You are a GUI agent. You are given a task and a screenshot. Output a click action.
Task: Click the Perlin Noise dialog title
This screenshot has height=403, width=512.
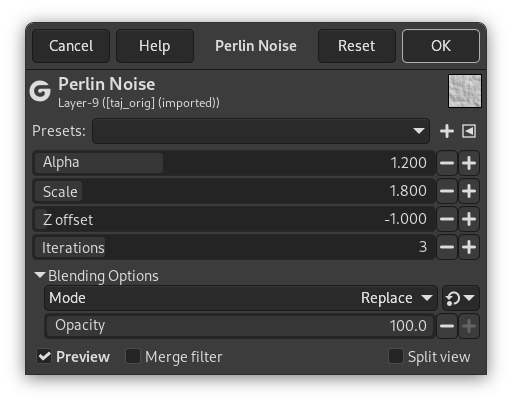tap(256, 46)
